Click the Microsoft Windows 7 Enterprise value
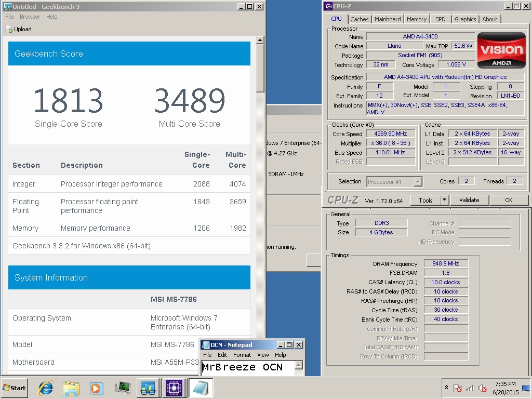 coord(184,322)
